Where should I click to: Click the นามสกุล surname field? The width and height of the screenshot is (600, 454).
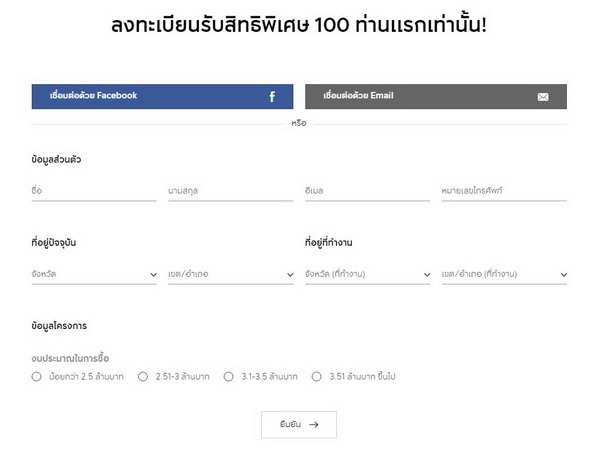pos(230,190)
